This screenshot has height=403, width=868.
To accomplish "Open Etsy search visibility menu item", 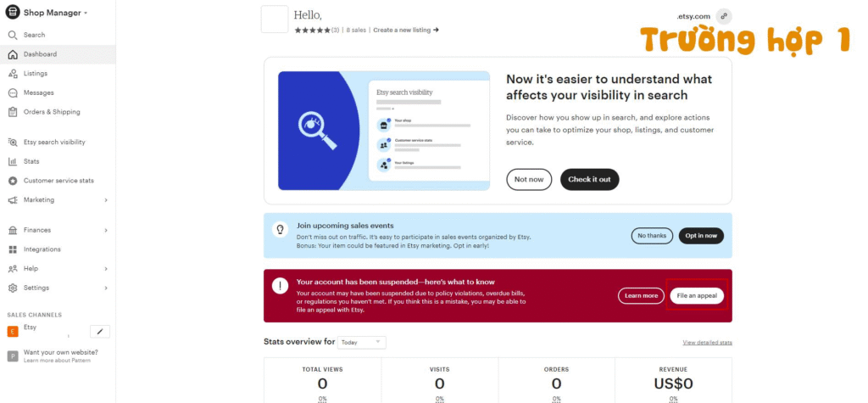I will [x=54, y=143].
